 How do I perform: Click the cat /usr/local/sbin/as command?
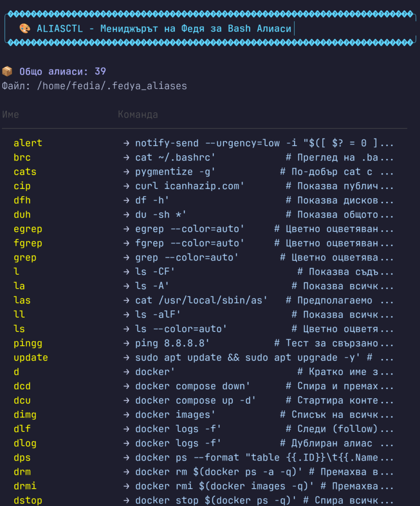pos(202,300)
